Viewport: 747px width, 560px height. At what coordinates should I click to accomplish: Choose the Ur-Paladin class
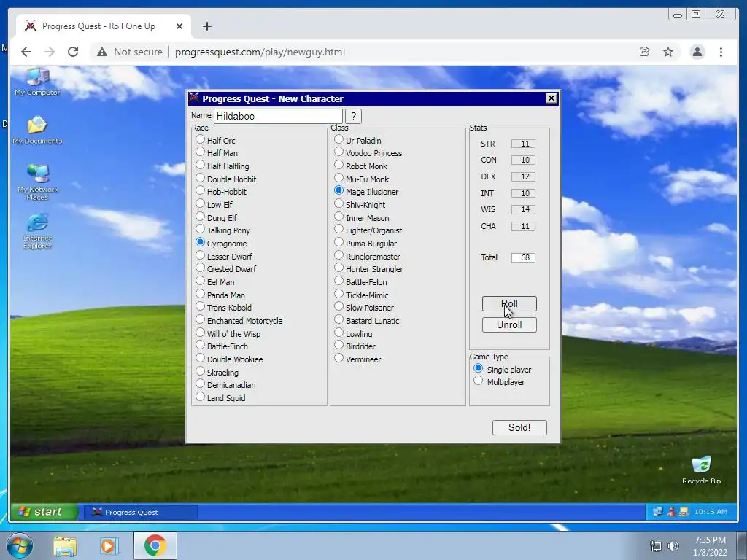coord(338,139)
